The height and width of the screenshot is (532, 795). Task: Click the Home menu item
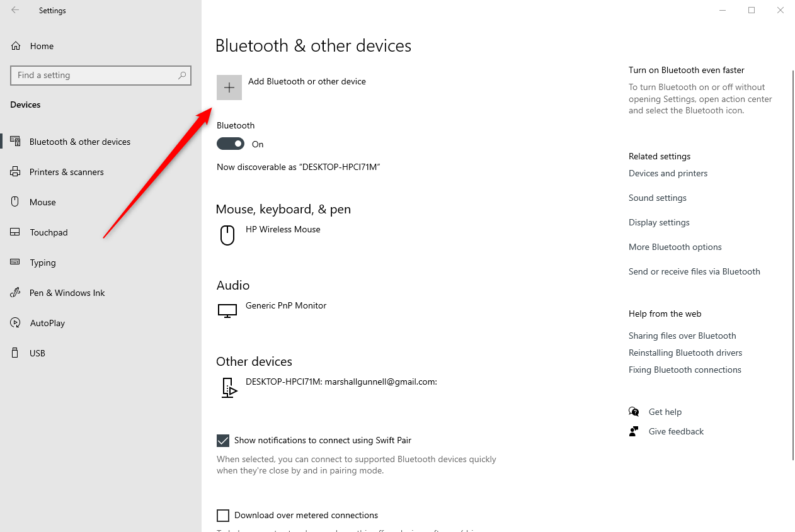[42, 45]
